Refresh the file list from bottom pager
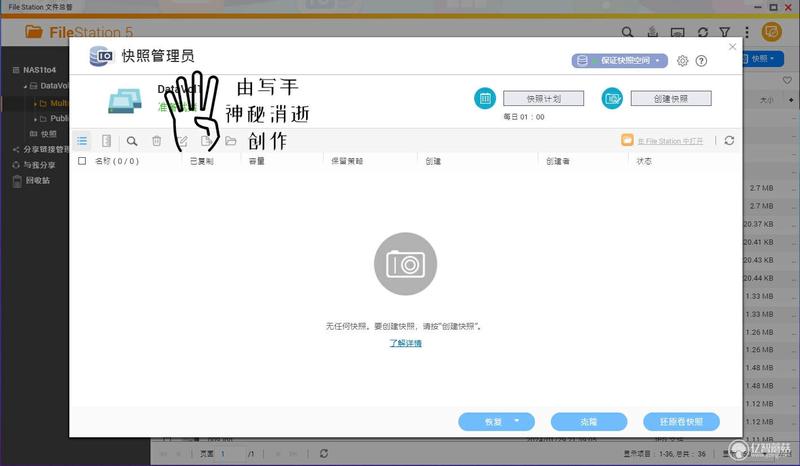The height and width of the screenshot is (466, 800). click(x=323, y=453)
